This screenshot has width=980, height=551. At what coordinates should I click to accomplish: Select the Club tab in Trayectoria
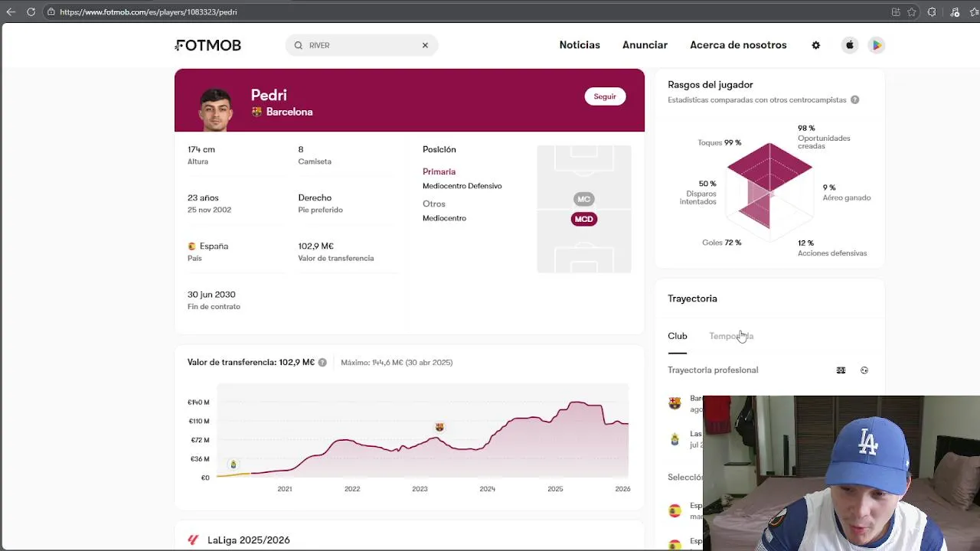[678, 336]
